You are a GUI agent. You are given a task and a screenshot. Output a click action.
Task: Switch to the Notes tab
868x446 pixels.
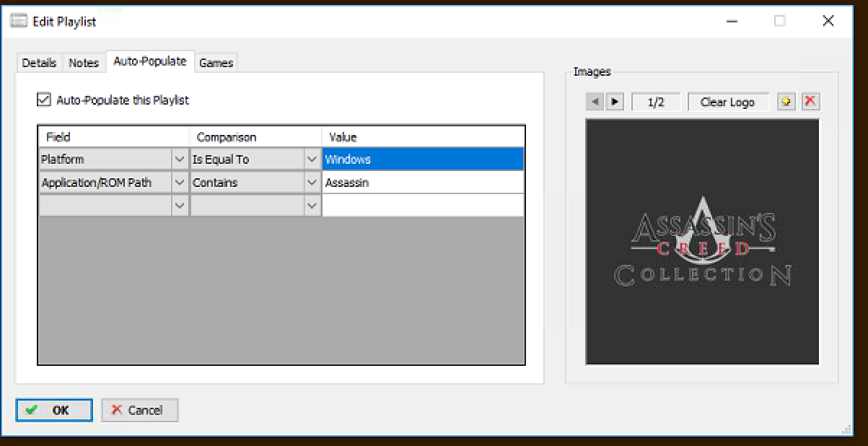(84, 63)
